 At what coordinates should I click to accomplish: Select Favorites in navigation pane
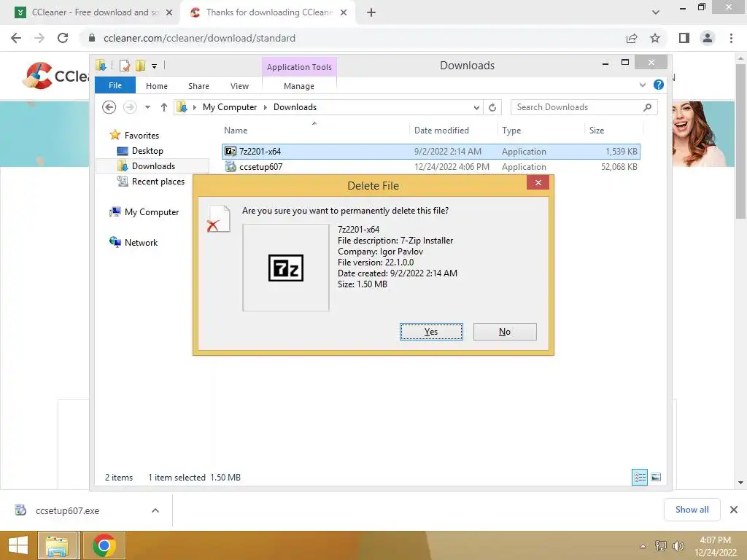tap(142, 135)
